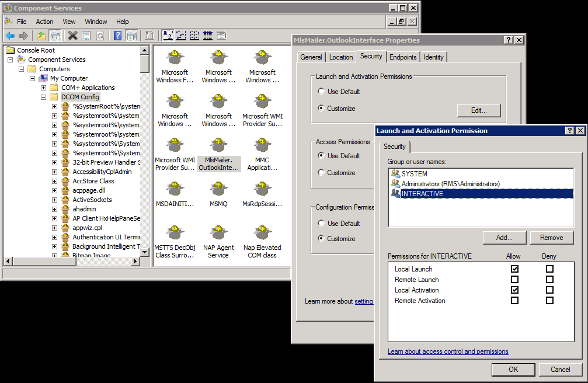
Task: Select Use Default for Launch Permissions
Action: pos(321,92)
